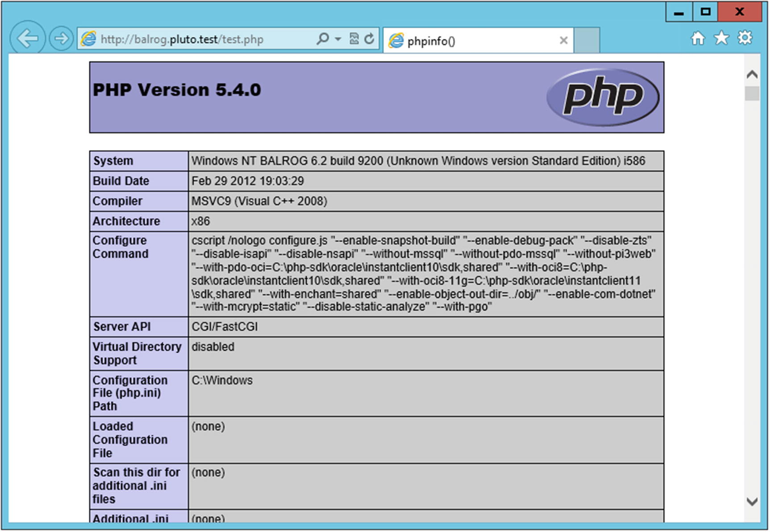This screenshot has height=532, width=770.
Task: Click the 'System' row label
Action: (x=113, y=161)
